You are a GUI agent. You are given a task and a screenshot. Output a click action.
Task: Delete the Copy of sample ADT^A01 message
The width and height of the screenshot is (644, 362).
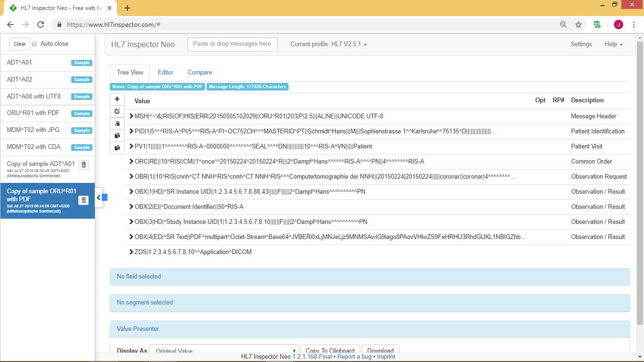(x=83, y=165)
